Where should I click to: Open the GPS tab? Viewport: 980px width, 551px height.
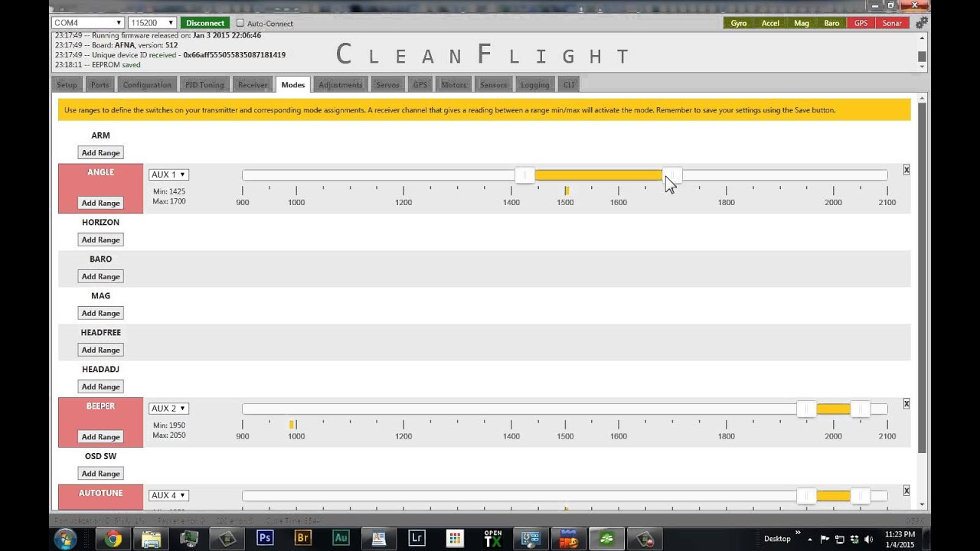[x=420, y=84]
